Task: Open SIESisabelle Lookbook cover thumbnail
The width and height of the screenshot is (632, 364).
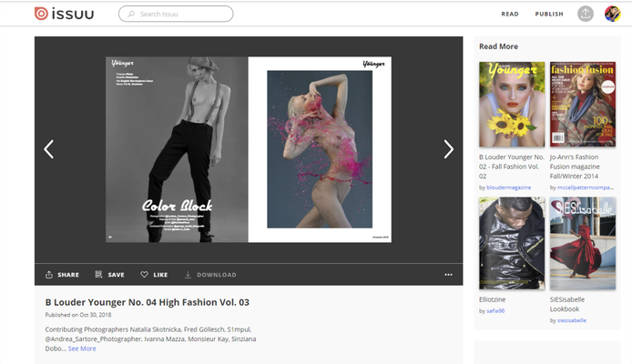Action: coord(582,243)
